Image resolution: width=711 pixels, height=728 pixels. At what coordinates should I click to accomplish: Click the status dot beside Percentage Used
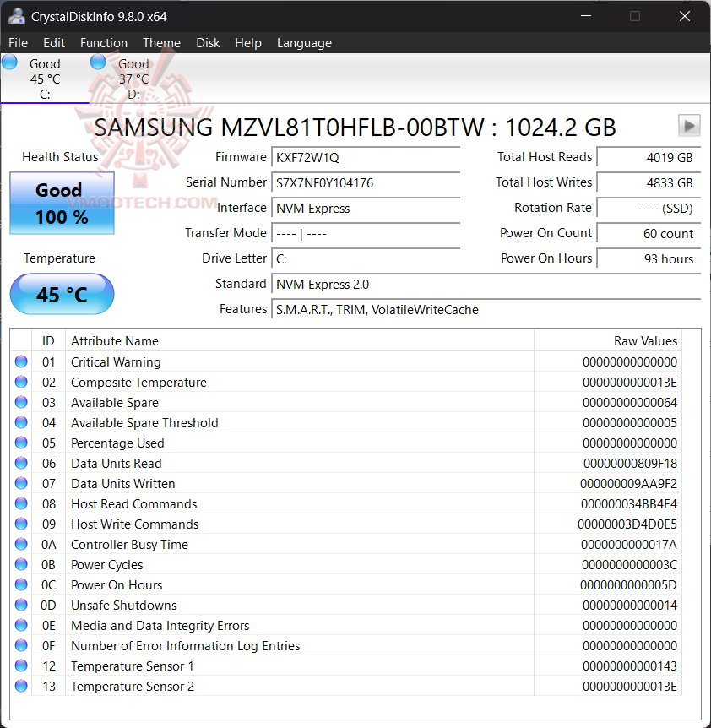21,443
